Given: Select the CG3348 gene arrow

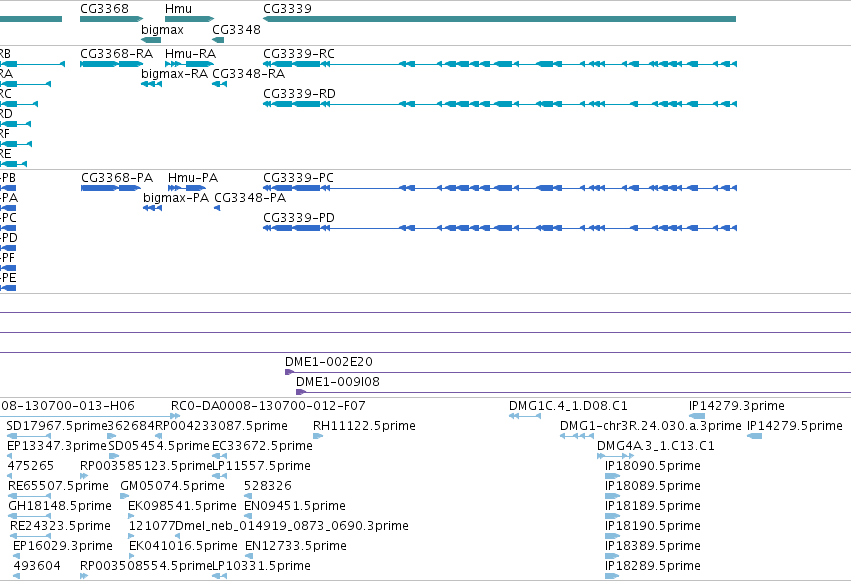Looking at the screenshot, I should pos(218,40).
